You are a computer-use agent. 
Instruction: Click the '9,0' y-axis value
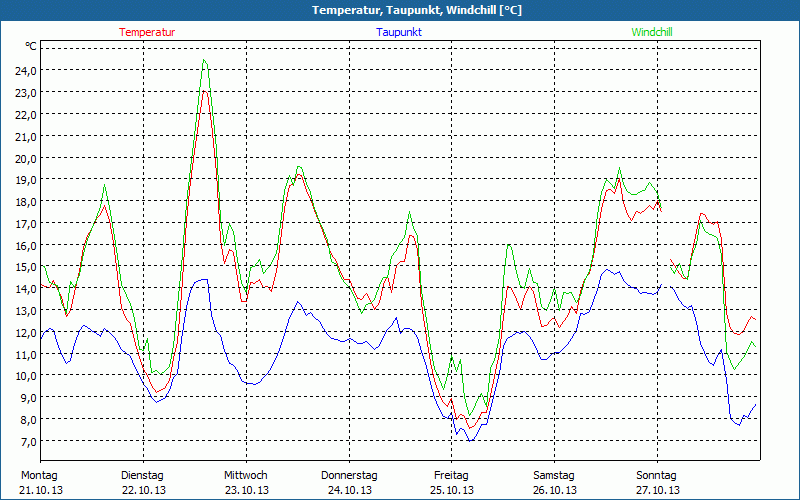coord(28,398)
